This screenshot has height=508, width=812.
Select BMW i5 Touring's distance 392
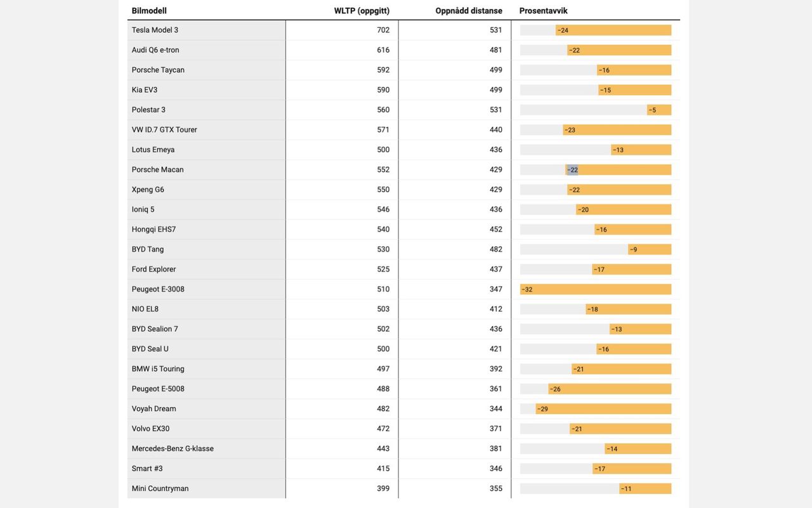[495, 369]
